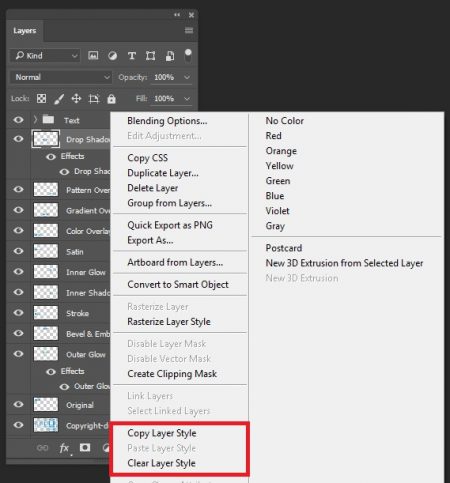Set layer color label to Violet

(x=278, y=211)
